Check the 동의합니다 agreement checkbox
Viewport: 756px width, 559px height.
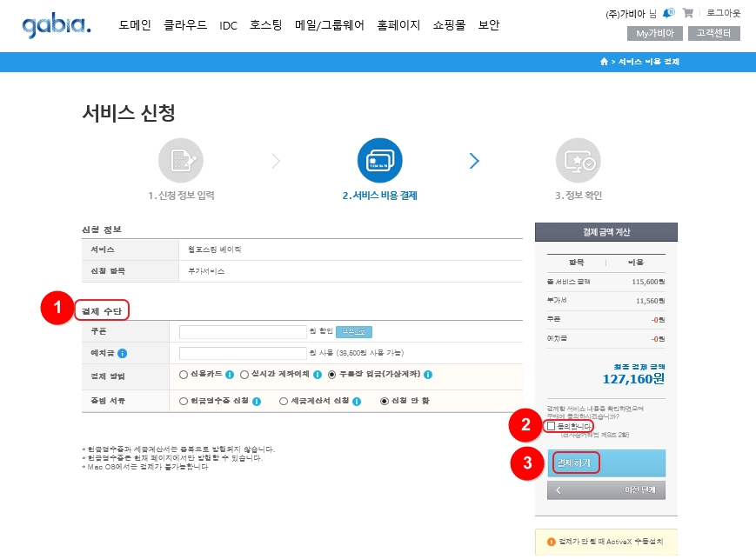pyautogui.click(x=551, y=426)
